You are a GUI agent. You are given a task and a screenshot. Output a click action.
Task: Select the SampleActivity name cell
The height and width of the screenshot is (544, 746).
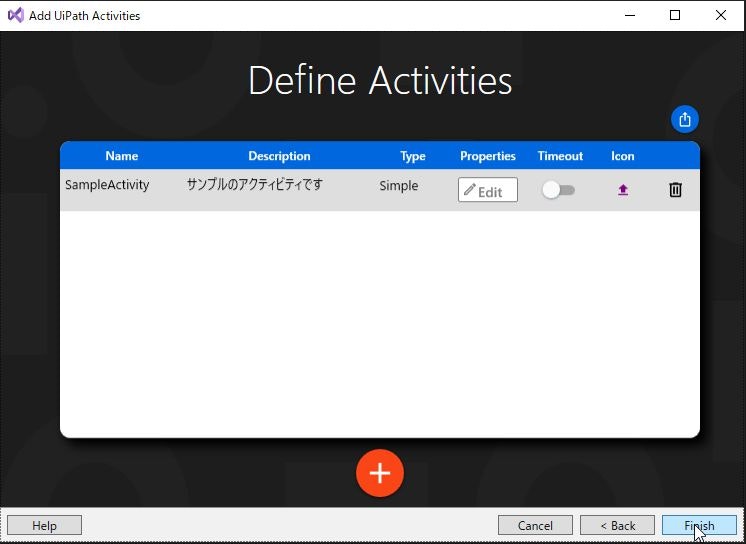[x=107, y=185]
